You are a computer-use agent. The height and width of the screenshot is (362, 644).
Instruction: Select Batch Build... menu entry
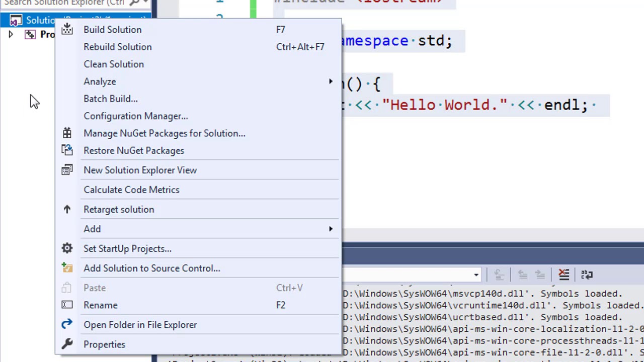(198, 99)
